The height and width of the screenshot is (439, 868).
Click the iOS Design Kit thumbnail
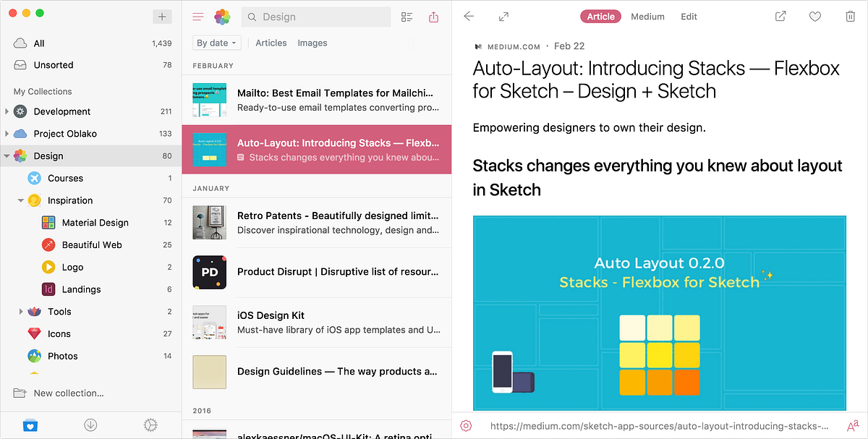210,323
